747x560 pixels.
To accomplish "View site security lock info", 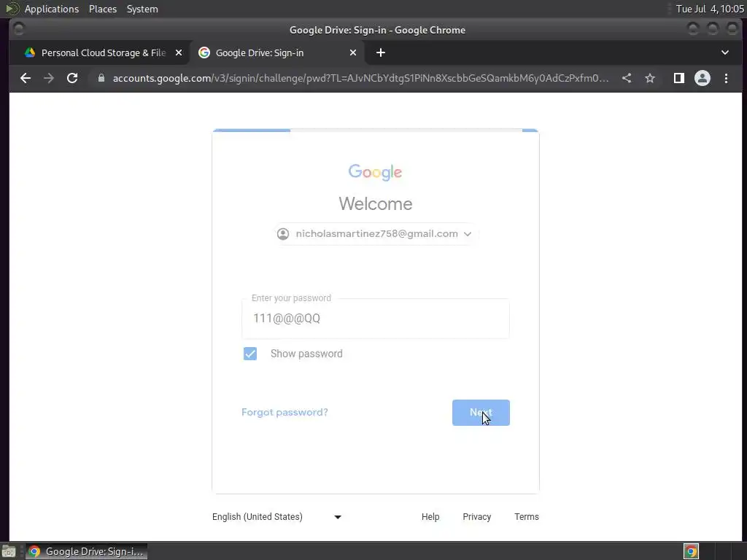I will [x=101, y=78].
